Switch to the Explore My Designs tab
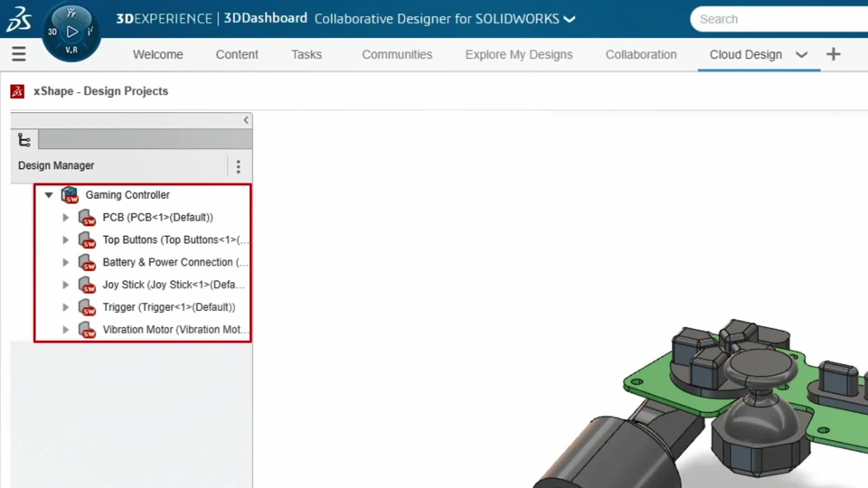 point(519,55)
